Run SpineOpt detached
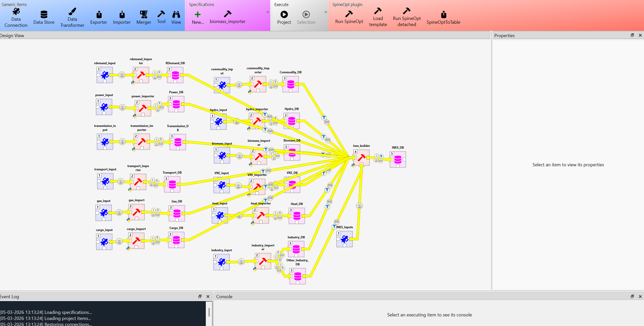 pyautogui.click(x=407, y=16)
